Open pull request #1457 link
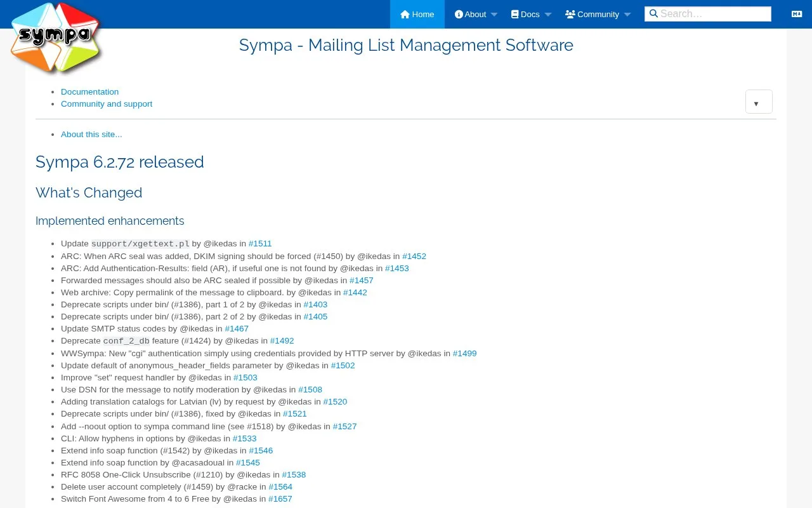Image resolution: width=812 pixels, height=508 pixels. tap(362, 281)
